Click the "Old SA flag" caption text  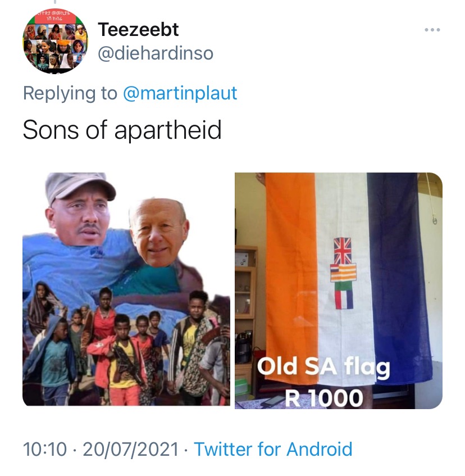323,367
